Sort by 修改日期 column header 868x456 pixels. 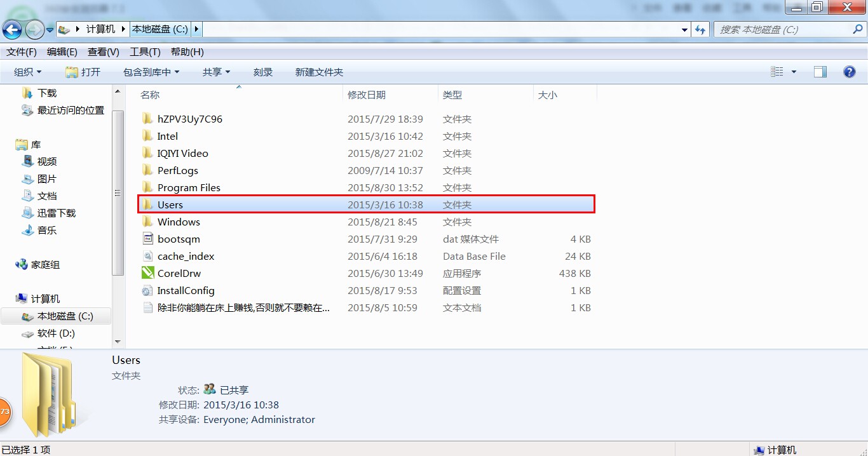point(367,95)
